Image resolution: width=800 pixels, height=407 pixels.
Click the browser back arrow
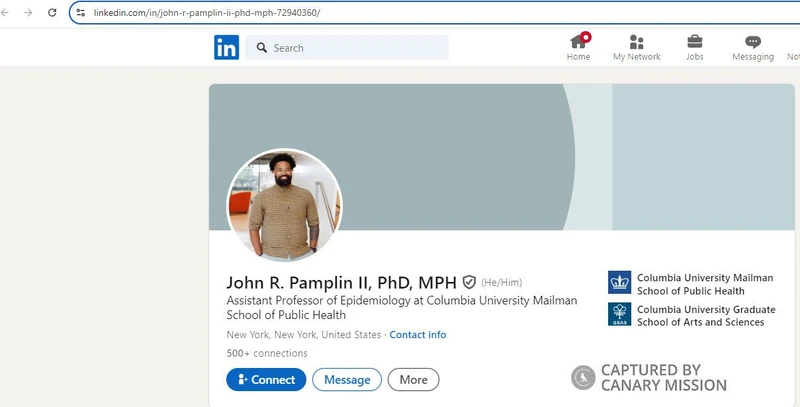(x=5, y=13)
